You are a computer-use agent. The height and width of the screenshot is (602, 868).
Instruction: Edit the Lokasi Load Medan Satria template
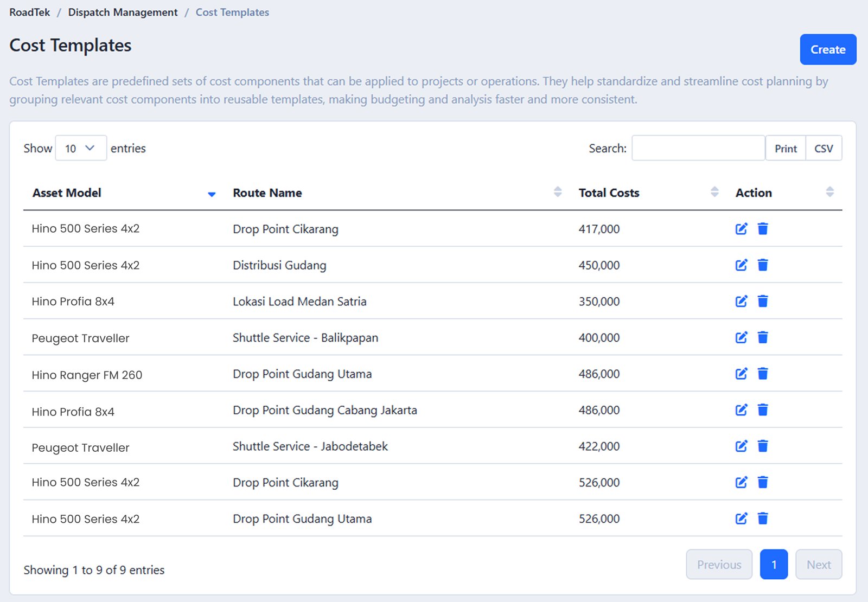click(x=741, y=302)
